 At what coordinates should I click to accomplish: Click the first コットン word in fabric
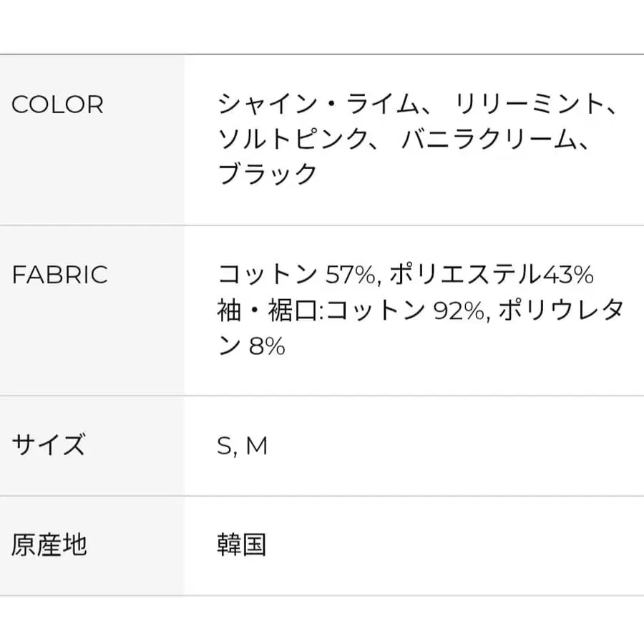pyautogui.click(x=267, y=275)
